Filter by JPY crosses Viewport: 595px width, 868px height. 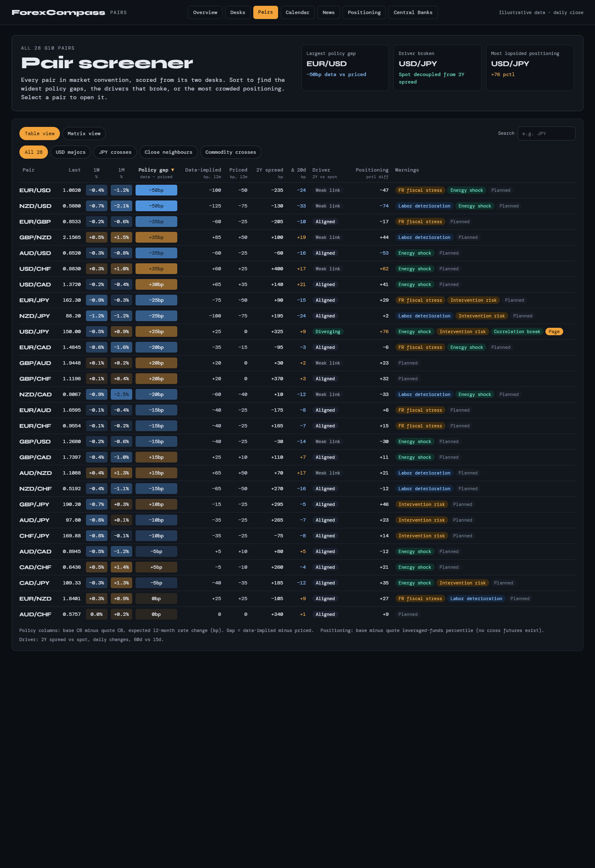pyautogui.click(x=115, y=152)
